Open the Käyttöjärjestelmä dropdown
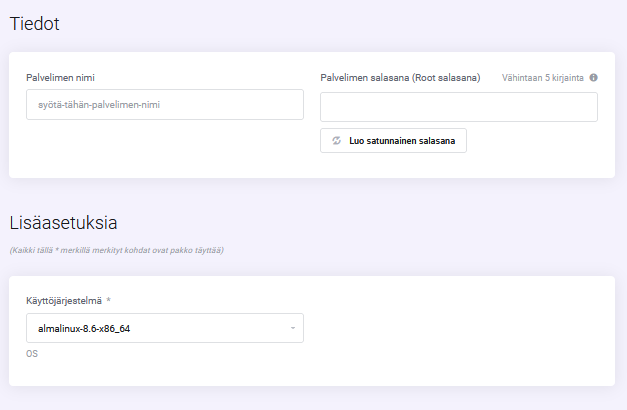 point(164,328)
